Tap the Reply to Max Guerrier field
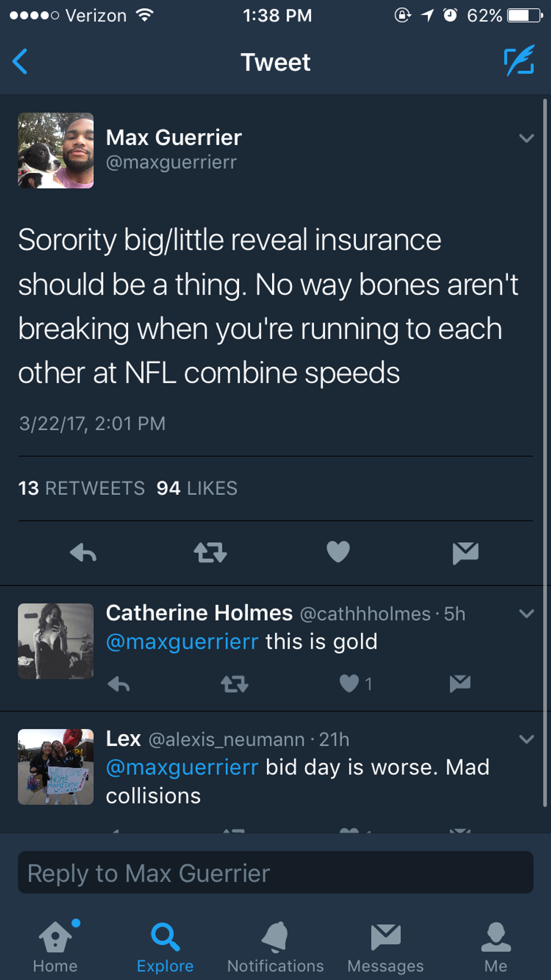The height and width of the screenshot is (980, 551). coord(275,873)
